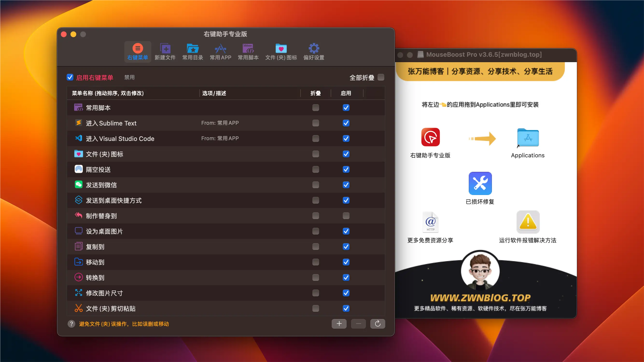This screenshot has height=362, width=644.
Task: Check the fold box for 隔空投送
Action: click(315, 169)
